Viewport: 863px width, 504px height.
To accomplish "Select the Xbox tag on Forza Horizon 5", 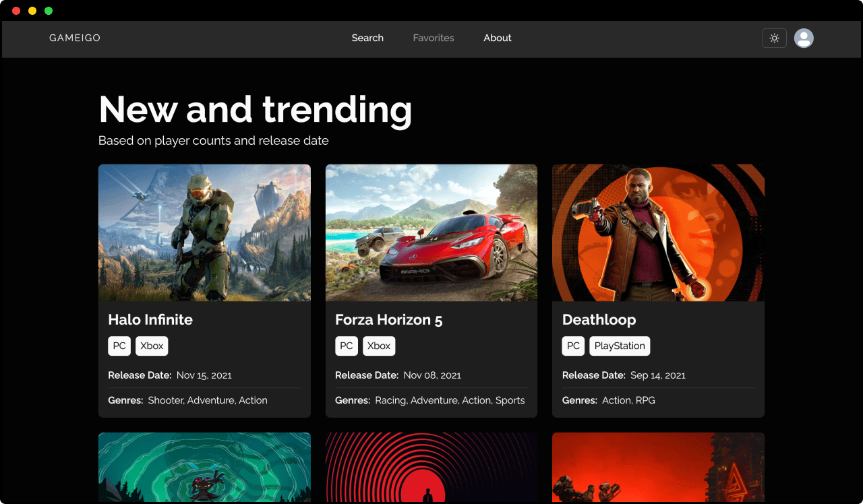I will [x=379, y=346].
